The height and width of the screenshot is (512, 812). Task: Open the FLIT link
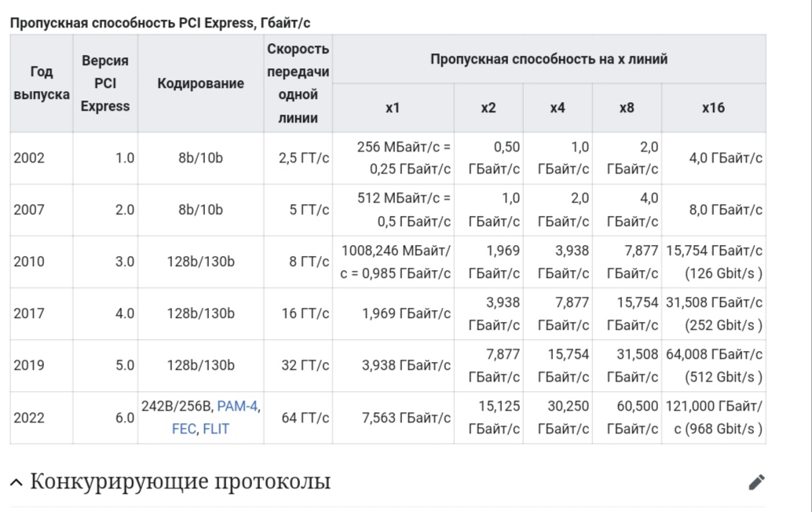[216, 429]
